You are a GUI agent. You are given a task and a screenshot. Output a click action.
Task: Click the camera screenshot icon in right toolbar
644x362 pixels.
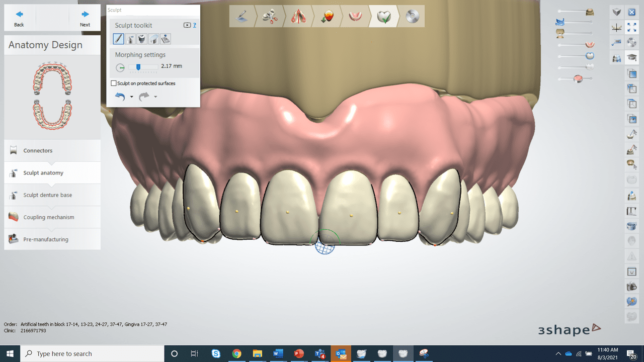(x=631, y=287)
